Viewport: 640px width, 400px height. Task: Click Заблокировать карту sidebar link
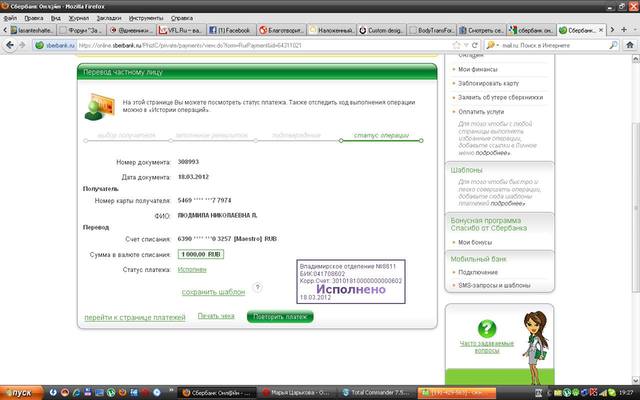[488, 83]
